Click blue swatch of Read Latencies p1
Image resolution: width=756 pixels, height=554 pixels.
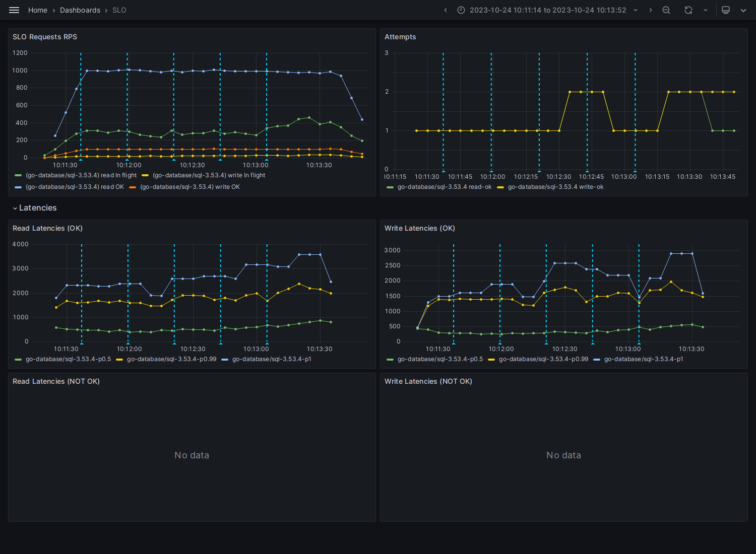225,359
